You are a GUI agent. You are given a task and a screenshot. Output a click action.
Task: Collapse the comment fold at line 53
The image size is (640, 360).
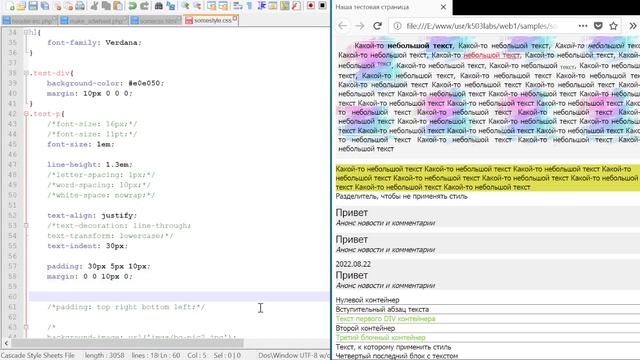pyautogui.click(x=26, y=226)
